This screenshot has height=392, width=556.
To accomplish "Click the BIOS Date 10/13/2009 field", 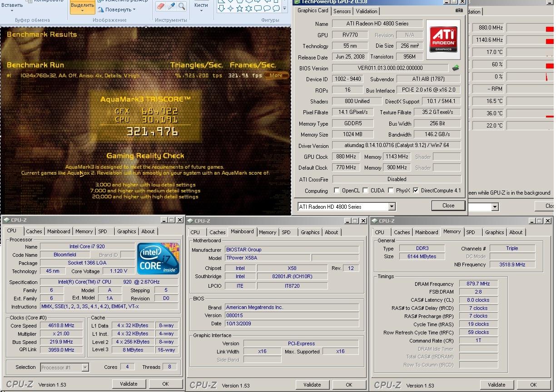I will [x=292, y=323].
